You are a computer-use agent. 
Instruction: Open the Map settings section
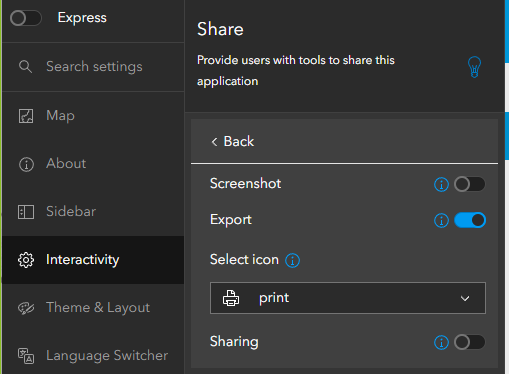click(93, 116)
